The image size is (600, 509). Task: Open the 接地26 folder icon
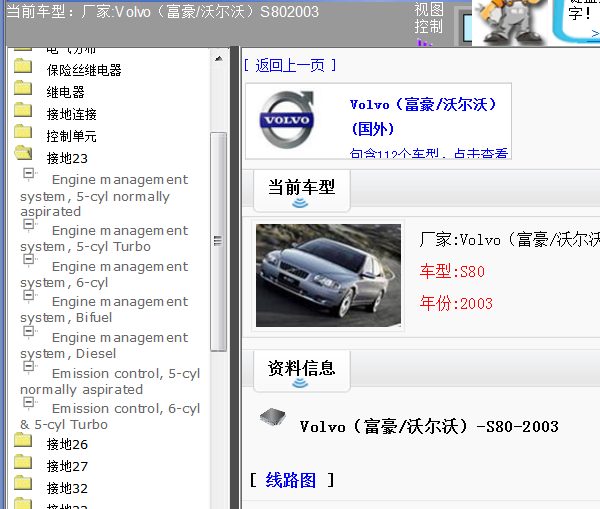(x=23, y=440)
